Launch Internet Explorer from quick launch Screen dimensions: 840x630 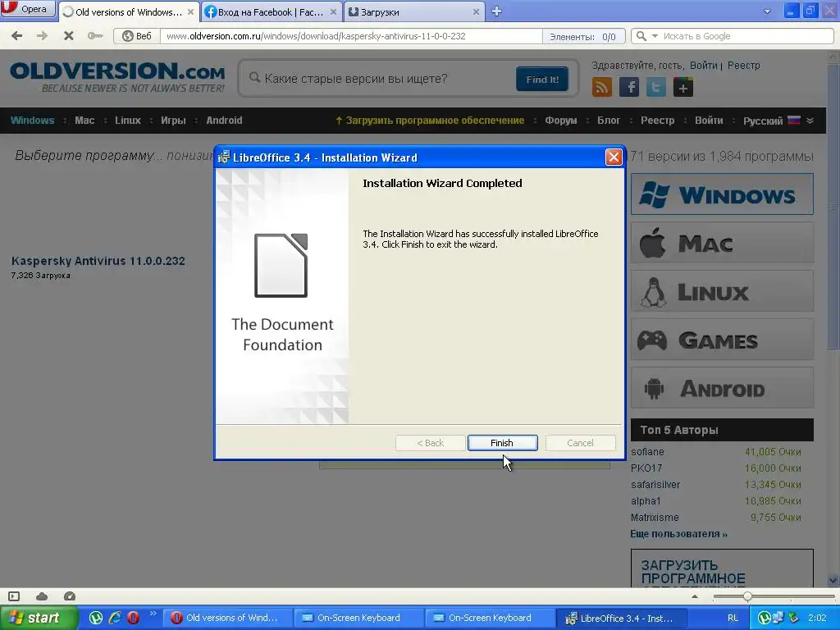point(115,618)
